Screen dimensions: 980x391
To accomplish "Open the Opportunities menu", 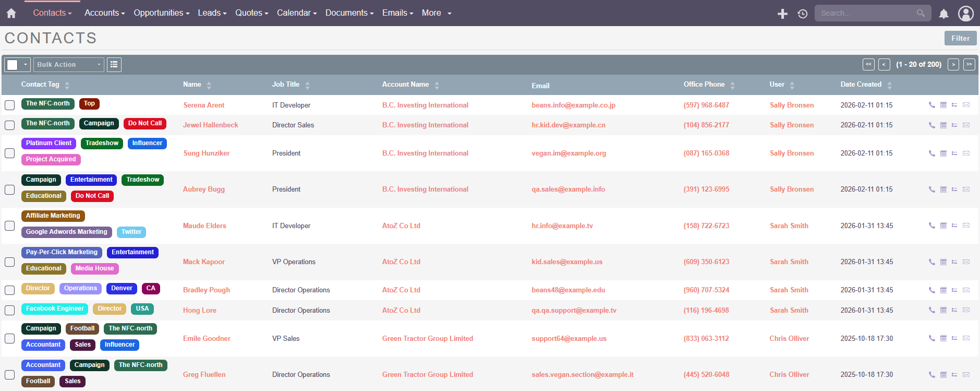I will (161, 13).
